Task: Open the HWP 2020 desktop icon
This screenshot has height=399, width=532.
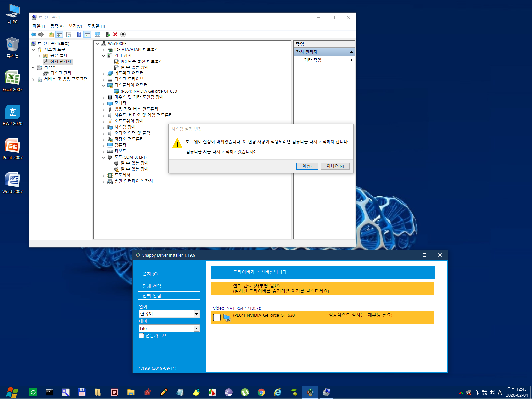Action: click(x=12, y=115)
